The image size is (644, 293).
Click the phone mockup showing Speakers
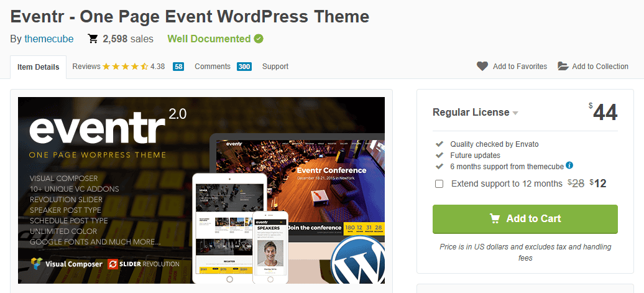point(270,248)
